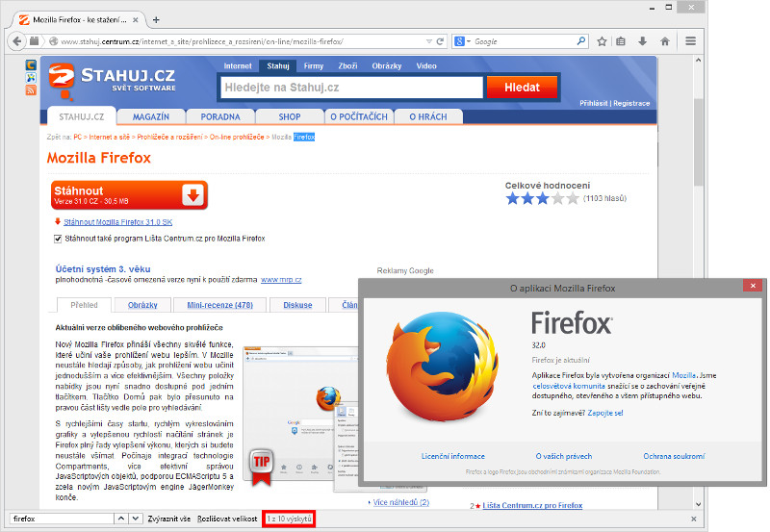
Task: Open the URL history dropdown arrow
Action: click(428, 41)
